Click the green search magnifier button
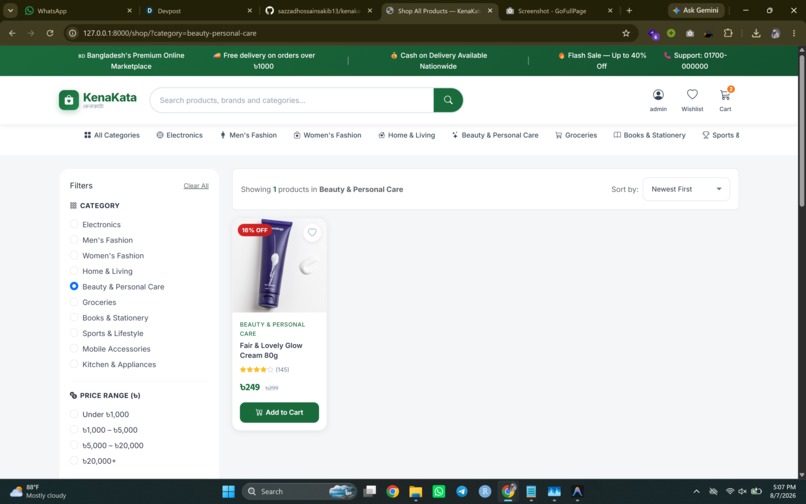806x504 pixels. 448,100
